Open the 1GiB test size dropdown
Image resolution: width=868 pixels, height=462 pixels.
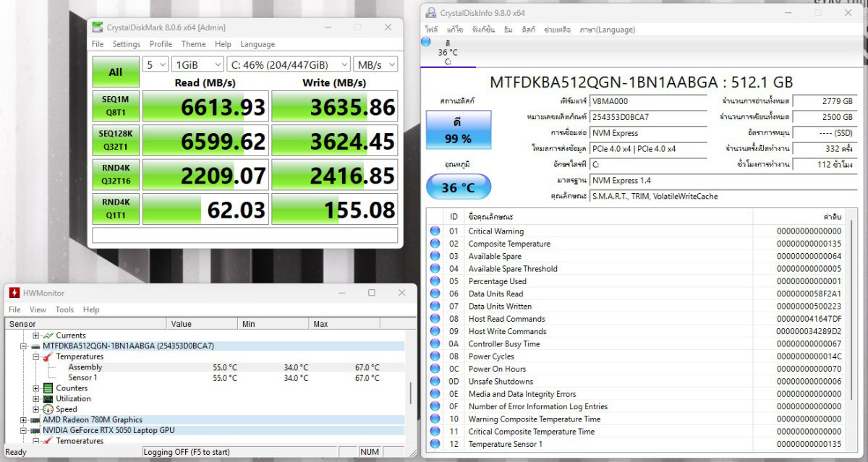point(197,64)
